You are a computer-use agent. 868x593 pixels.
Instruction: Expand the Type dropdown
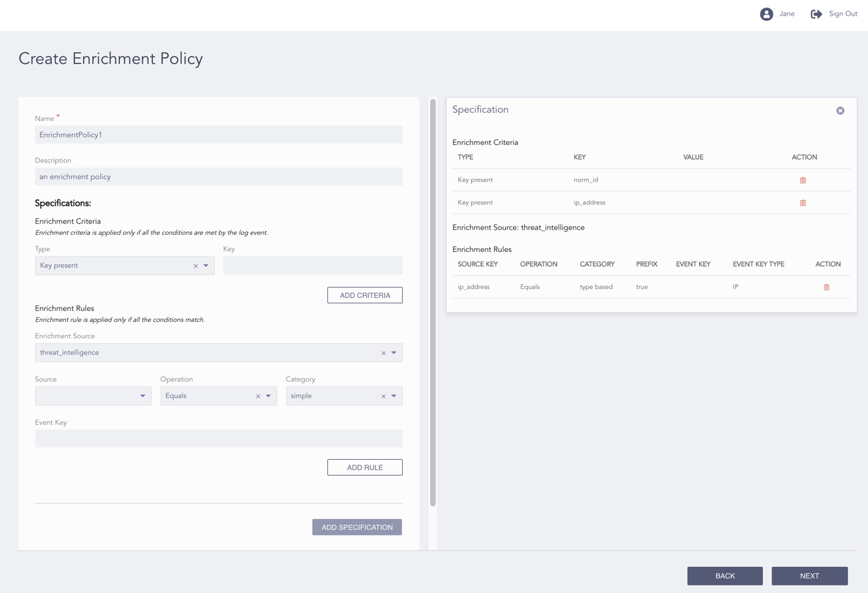click(x=206, y=266)
